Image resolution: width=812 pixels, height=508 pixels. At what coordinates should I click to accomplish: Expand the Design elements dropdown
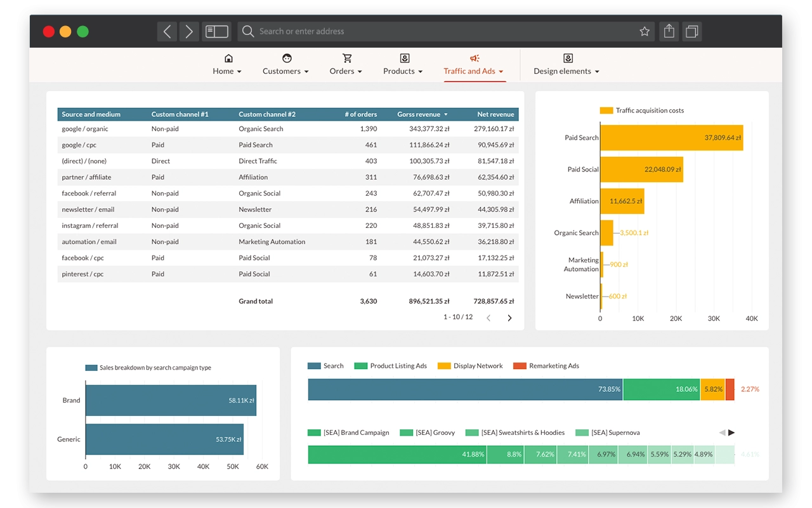pos(566,71)
